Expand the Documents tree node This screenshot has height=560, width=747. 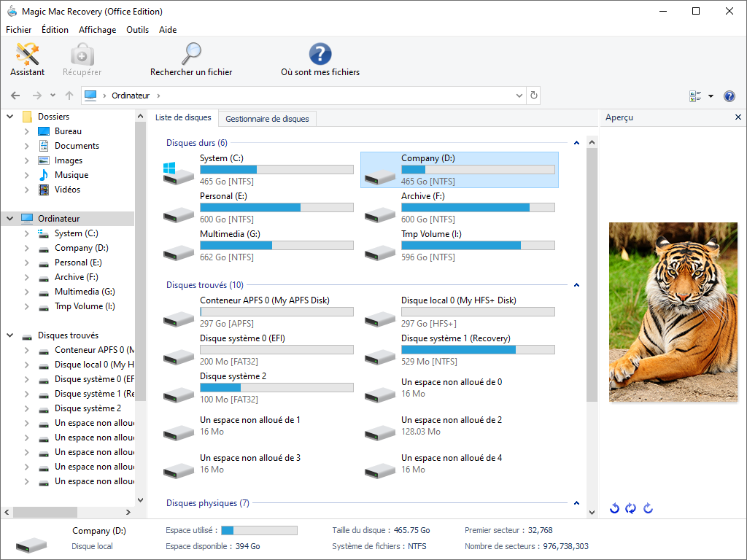point(27,146)
